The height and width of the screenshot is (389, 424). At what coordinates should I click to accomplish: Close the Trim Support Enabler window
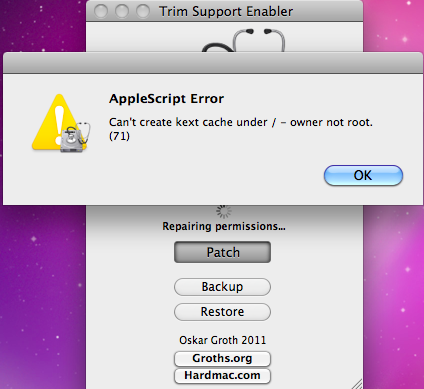pos(101,11)
